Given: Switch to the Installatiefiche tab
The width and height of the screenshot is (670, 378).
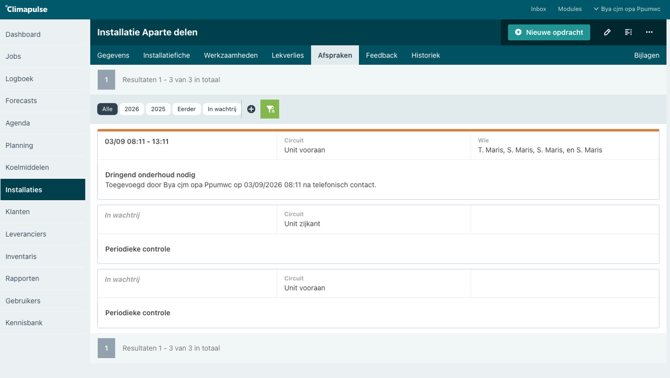Looking at the screenshot, I should pos(166,56).
